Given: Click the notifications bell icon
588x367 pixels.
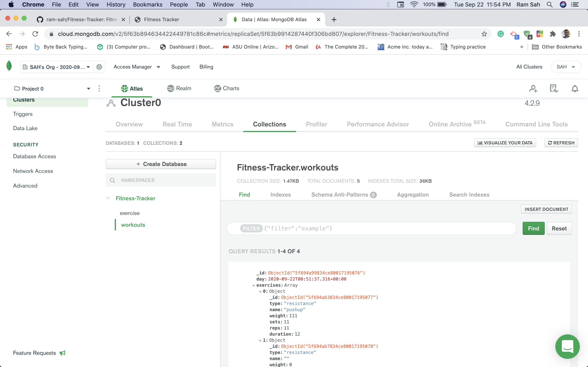Looking at the screenshot, I should (575, 88).
